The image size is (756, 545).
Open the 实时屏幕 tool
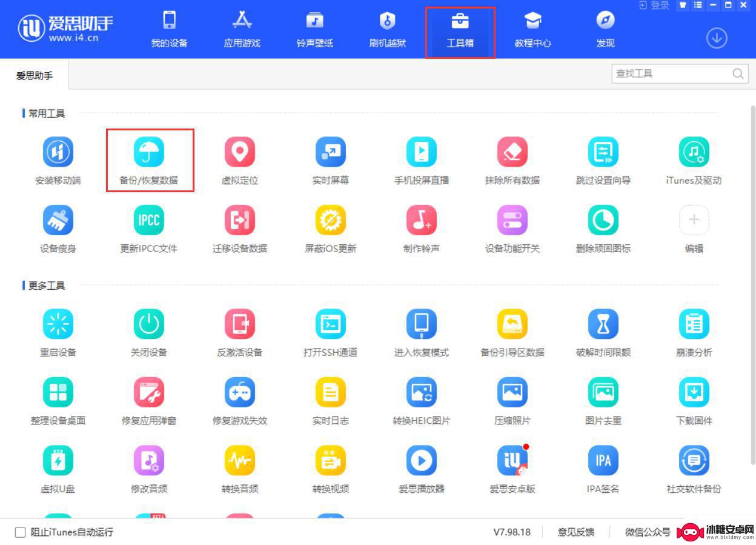tap(331, 152)
